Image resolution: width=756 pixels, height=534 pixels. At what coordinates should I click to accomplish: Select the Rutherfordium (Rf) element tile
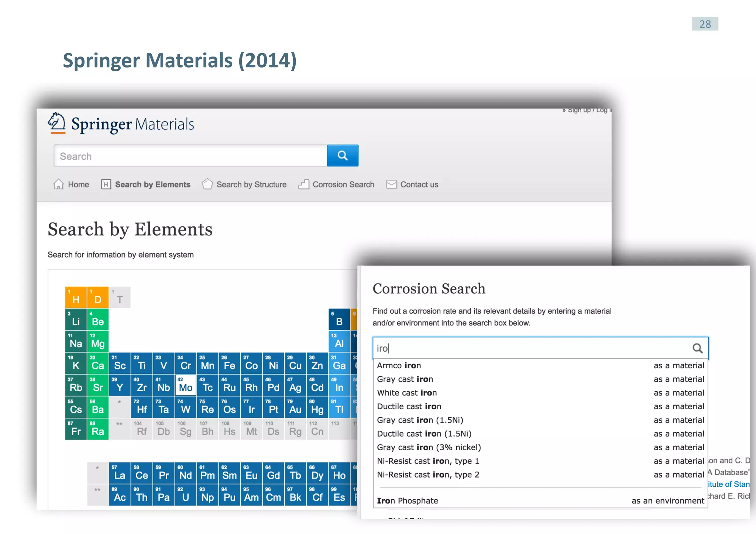coord(142,429)
